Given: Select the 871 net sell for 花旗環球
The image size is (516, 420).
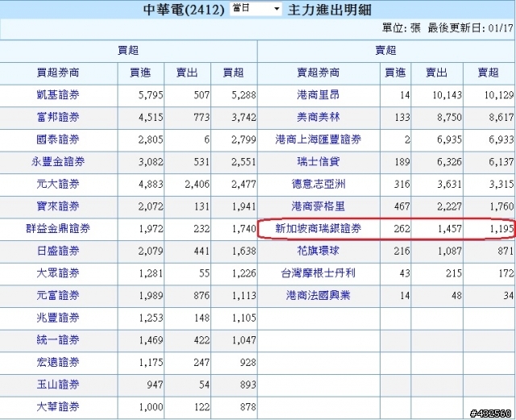Looking at the screenshot, I should coord(506,252).
